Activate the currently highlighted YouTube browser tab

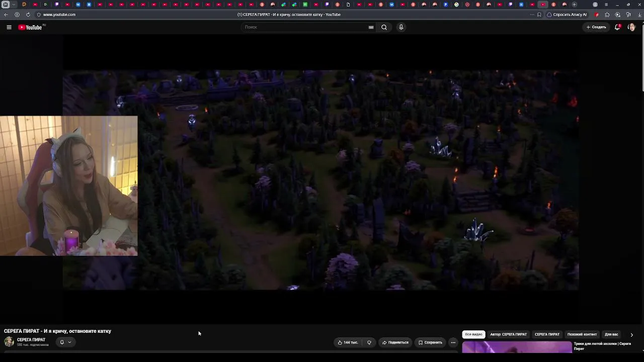point(543,5)
